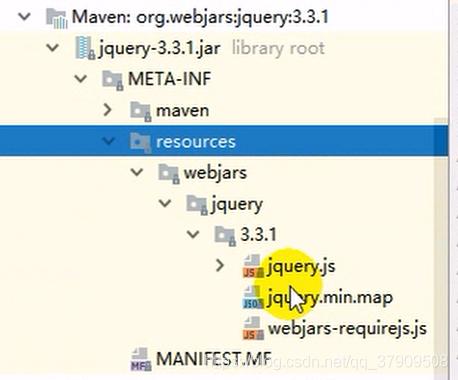Collapse the jquery-3.3.1.jar library root
Image resolution: width=458 pixels, height=380 pixels.
tap(53, 48)
